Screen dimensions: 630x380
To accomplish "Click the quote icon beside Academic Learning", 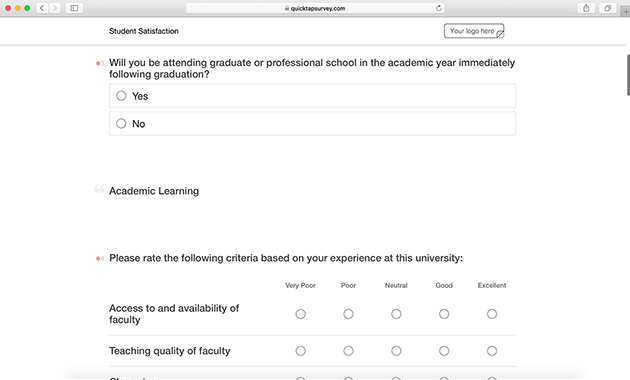I will point(99,188).
